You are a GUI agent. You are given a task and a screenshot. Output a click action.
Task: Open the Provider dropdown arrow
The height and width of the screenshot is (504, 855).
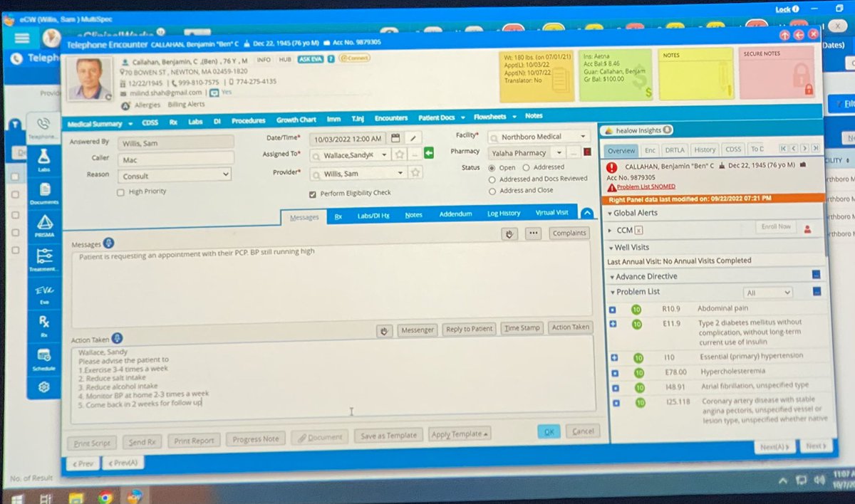coord(401,173)
